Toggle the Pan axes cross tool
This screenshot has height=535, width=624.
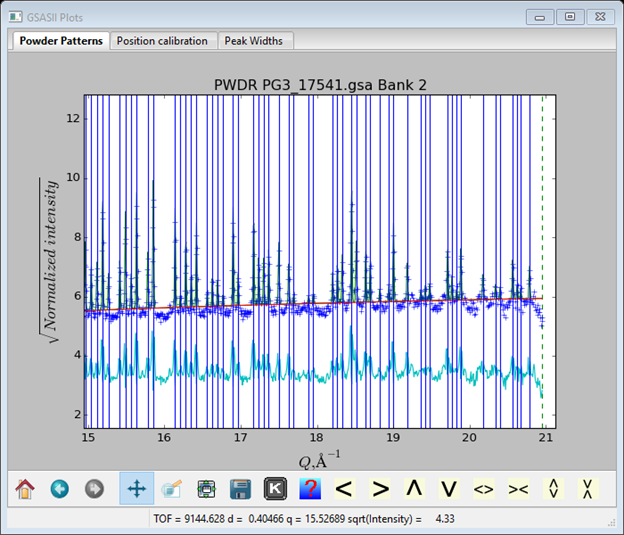click(x=136, y=489)
